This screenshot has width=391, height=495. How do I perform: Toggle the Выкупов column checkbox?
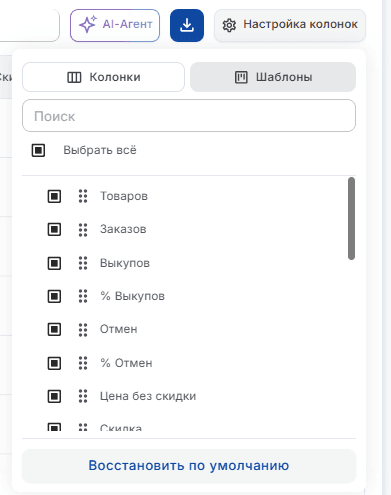[54, 263]
